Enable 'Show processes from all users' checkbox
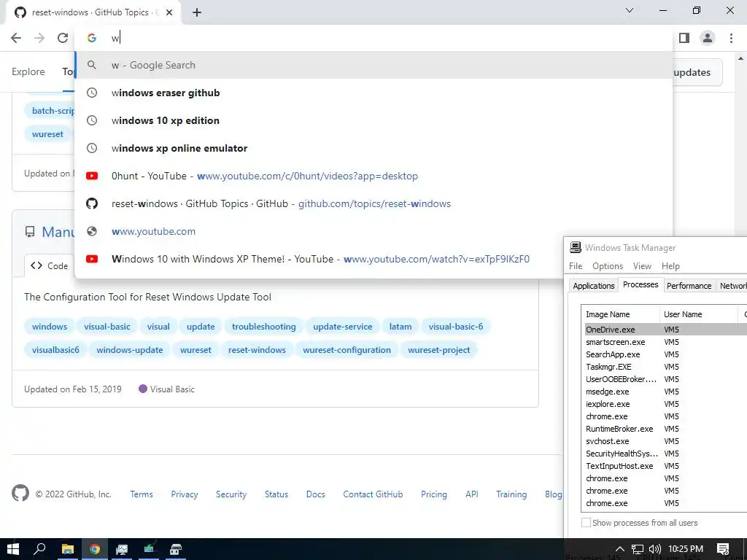This screenshot has width=747, height=560. click(586, 522)
